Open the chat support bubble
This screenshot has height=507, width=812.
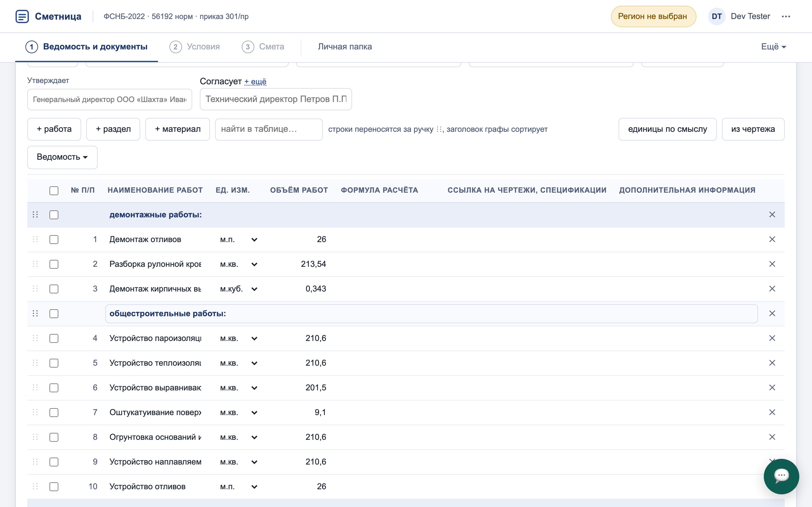(x=781, y=476)
